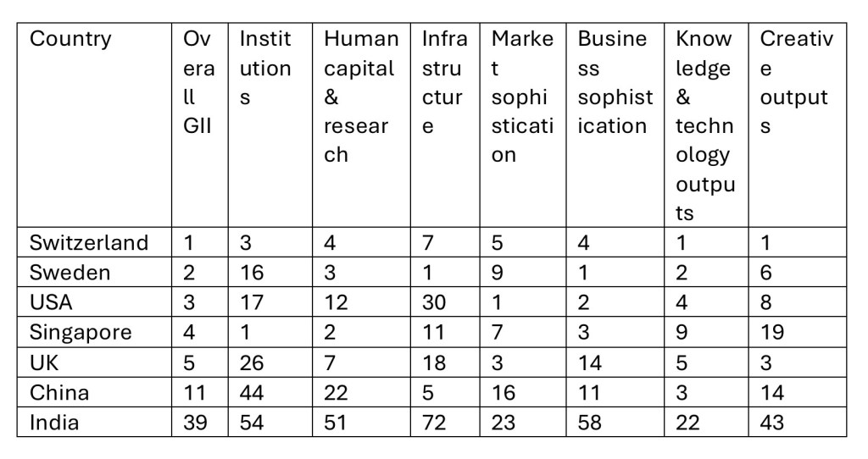Click the China country cell
The height and width of the screenshot is (459, 868).
(59, 393)
